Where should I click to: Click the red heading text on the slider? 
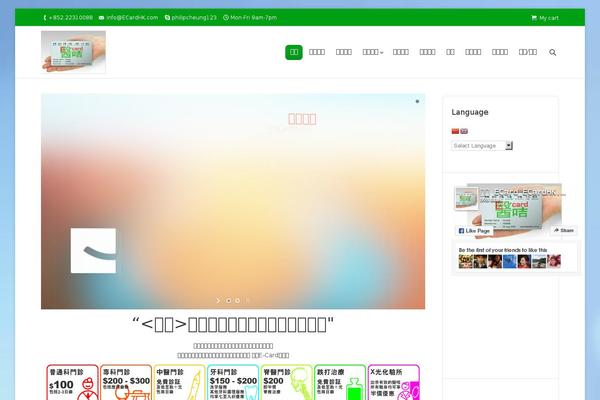click(x=302, y=119)
